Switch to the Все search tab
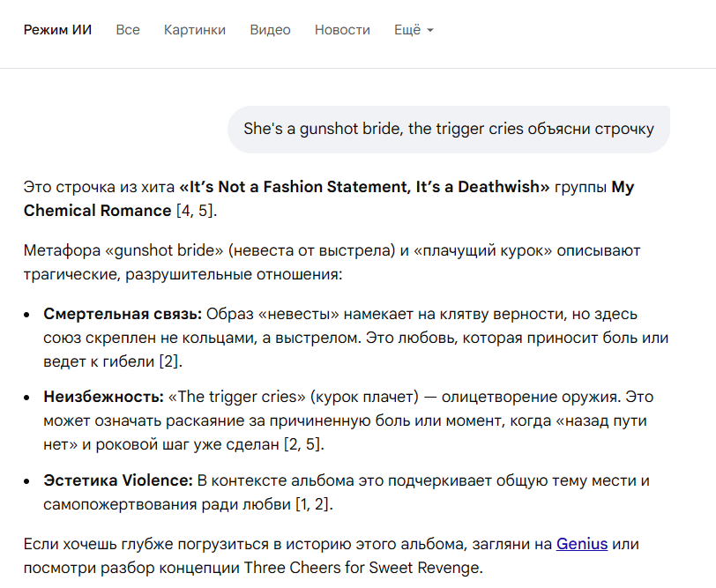 pyautogui.click(x=128, y=30)
